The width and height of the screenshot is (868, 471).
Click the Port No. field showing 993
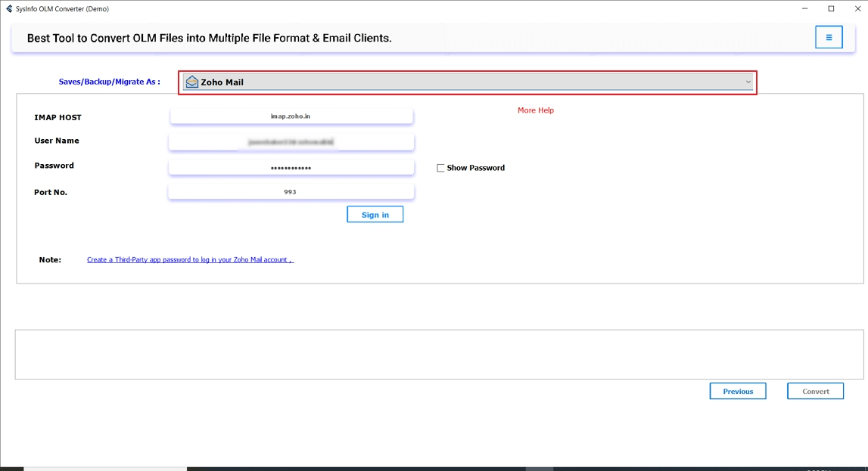tap(291, 192)
